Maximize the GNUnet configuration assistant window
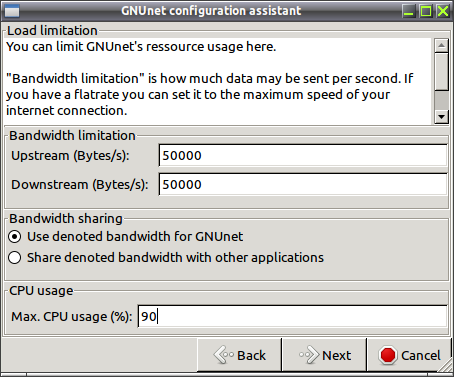Screen dimensions: 454x377 pos(426,11)
